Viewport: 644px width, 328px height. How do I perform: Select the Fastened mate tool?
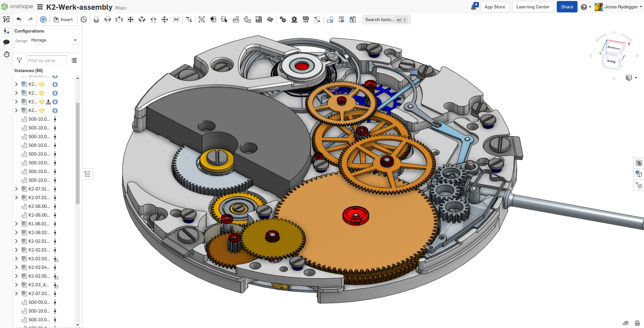96,19
